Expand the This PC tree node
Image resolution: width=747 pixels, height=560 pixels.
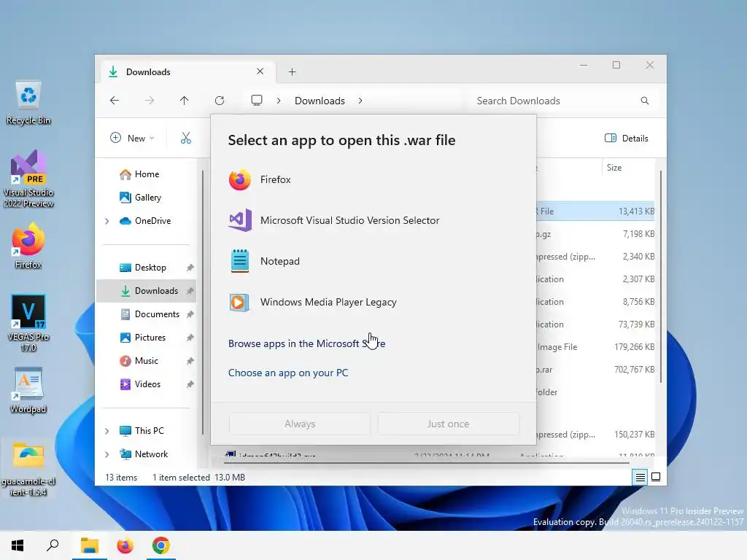pyautogui.click(x=107, y=431)
